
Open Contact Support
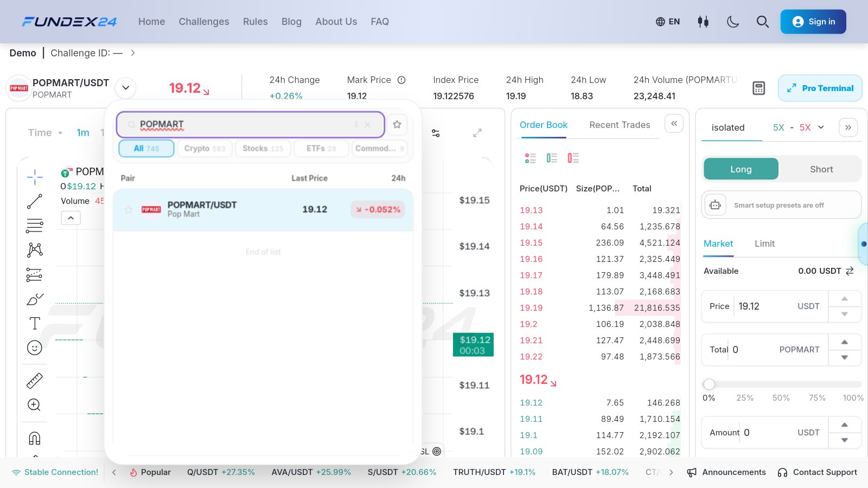[x=818, y=472]
